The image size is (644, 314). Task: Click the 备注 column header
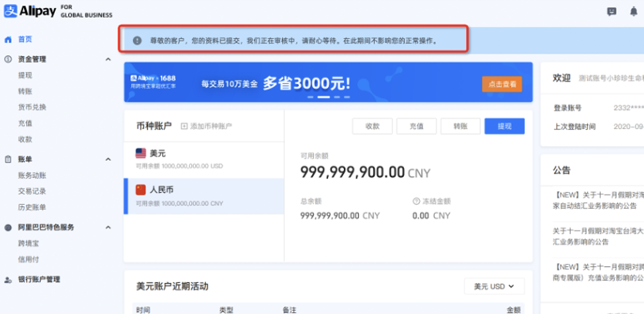[x=289, y=310]
